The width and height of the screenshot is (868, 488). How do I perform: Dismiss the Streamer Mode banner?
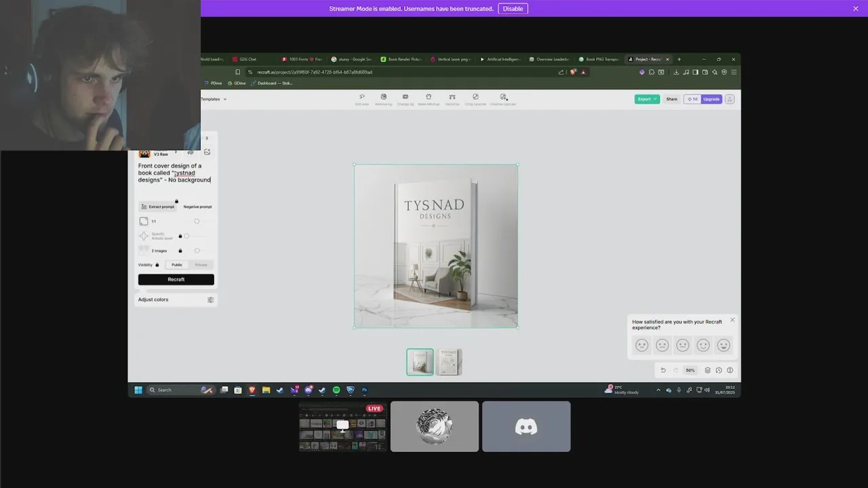coord(856,9)
